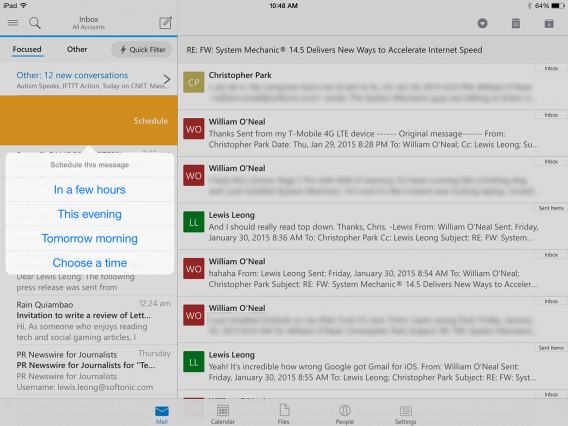Tap the search magnifier icon

[35, 23]
